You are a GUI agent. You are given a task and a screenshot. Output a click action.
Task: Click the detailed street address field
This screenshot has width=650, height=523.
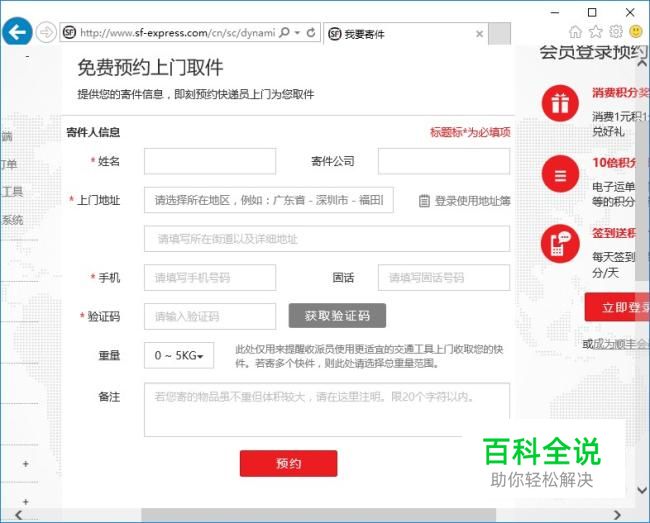pos(327,239)
